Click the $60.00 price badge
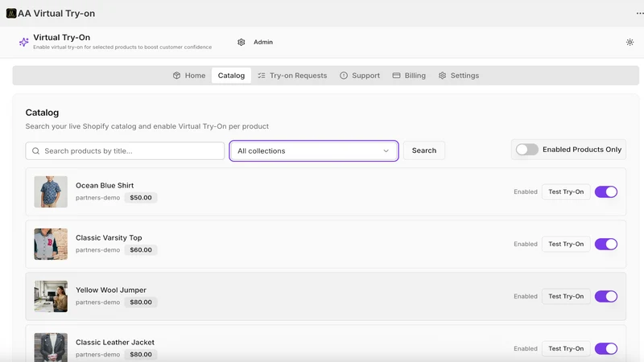The image size is (644, 362). click(x=141, y=250)
